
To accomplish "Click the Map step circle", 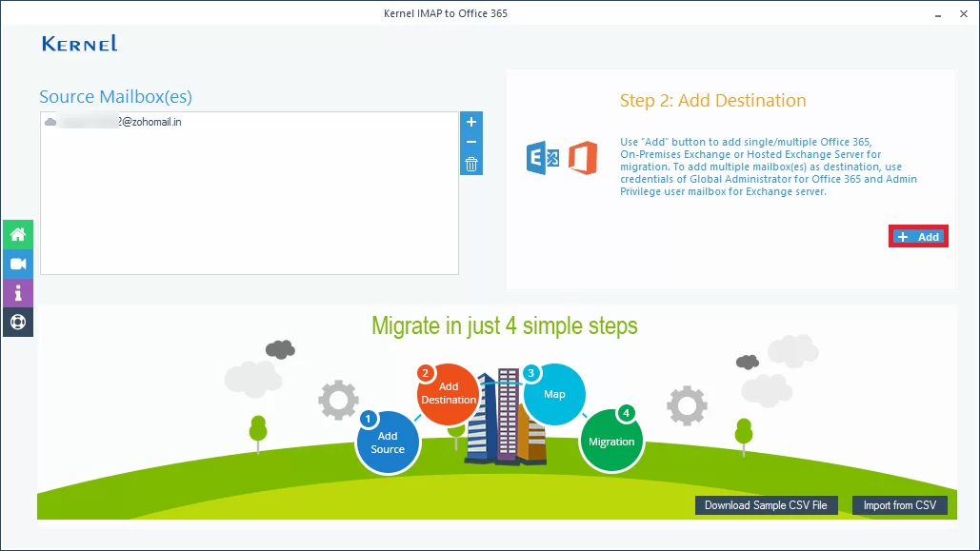I will 554,393.
